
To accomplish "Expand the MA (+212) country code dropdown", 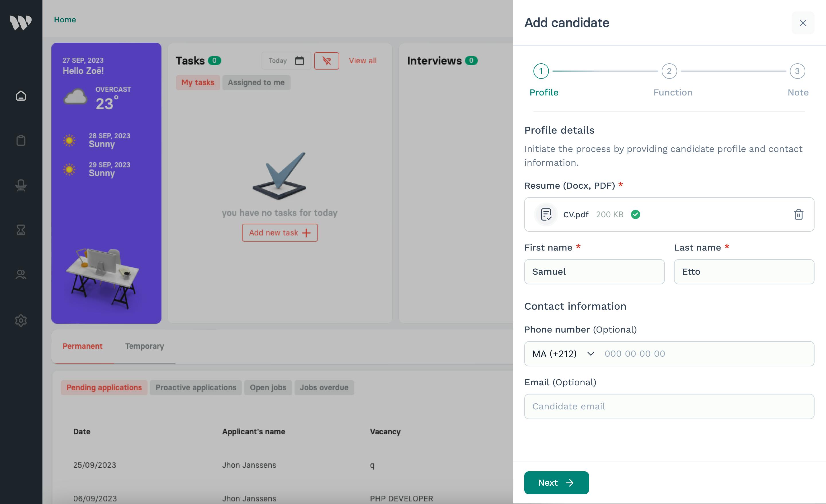I will tap(563, 353).
